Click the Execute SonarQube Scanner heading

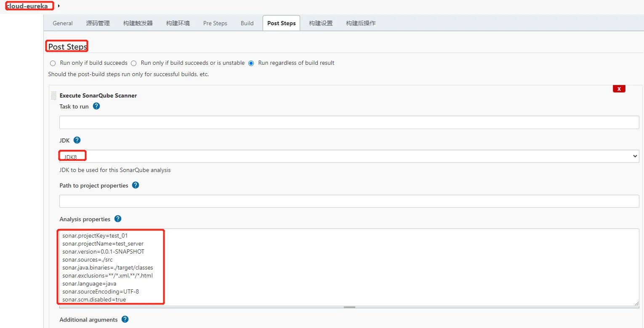(98, 95)
